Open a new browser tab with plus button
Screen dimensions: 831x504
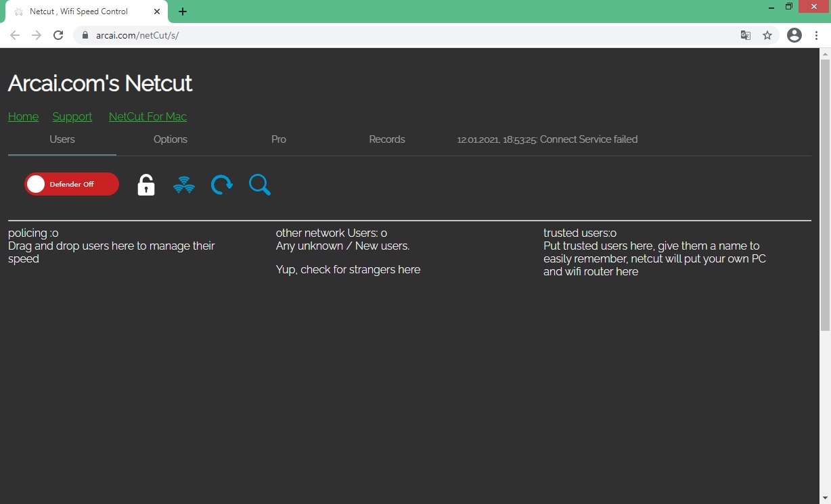pyautogui.click(x=183, y=12)
